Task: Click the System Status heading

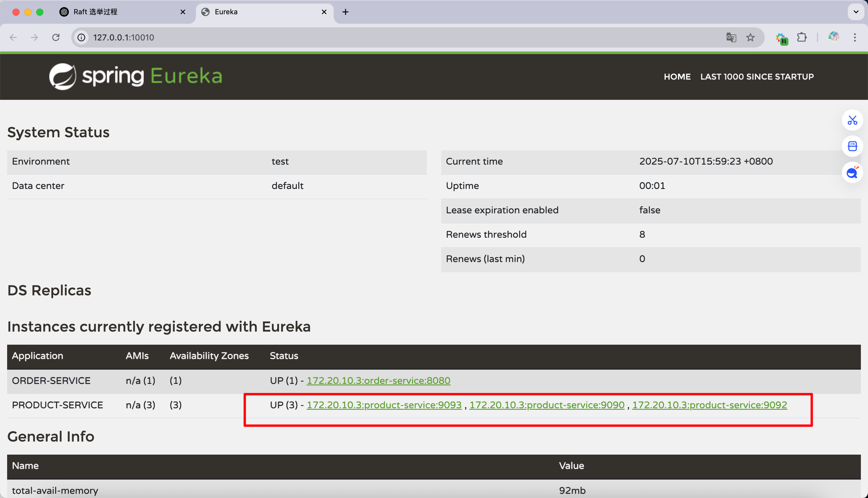Action: 58,132
